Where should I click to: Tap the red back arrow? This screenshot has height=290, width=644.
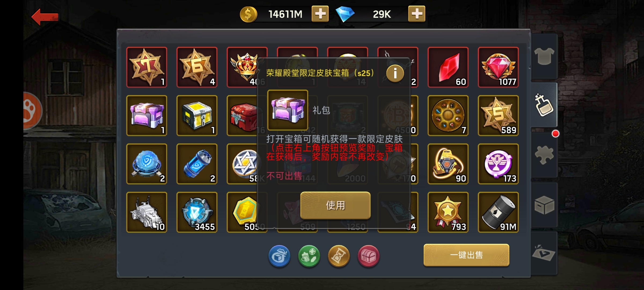tap(45, 17)
